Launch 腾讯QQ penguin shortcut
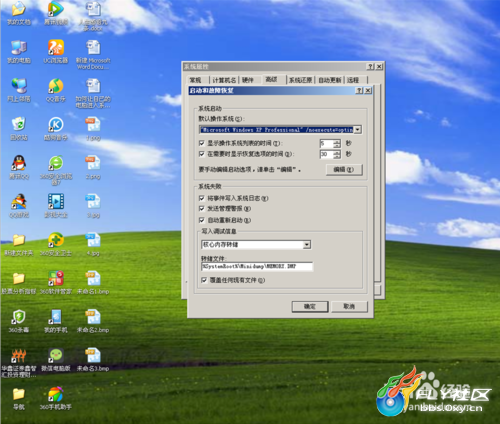The image size is (500, 424). (19, 163)
